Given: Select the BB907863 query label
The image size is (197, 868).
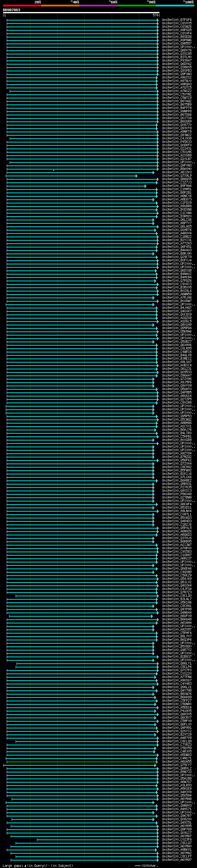Looking at the screenshot, I should point(11,10).
